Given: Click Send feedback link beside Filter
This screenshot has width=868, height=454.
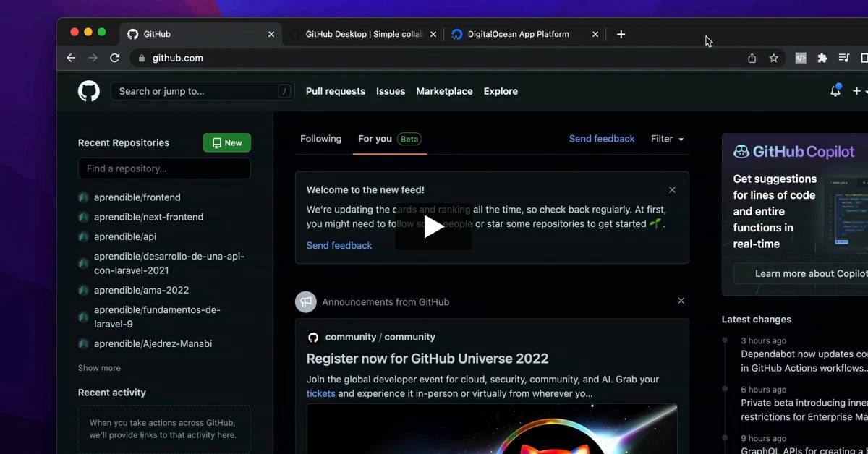Looking at the screenshot, I should (x=602, y=139).
